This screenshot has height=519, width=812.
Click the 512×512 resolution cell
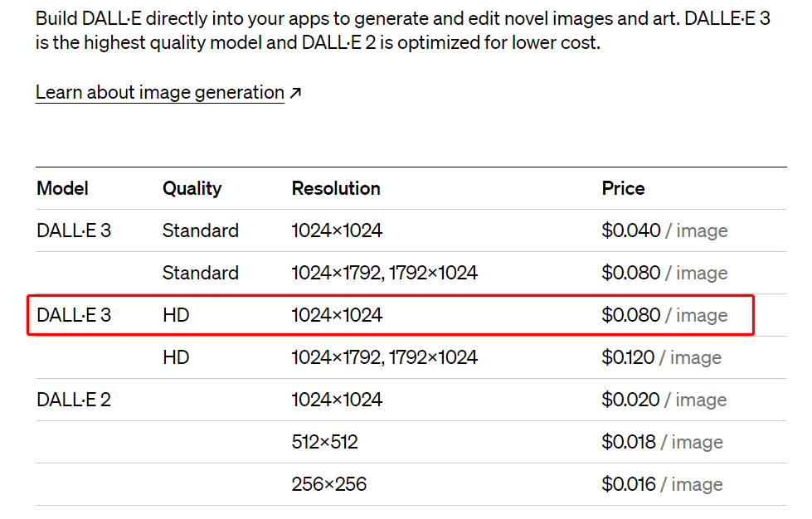324,443
